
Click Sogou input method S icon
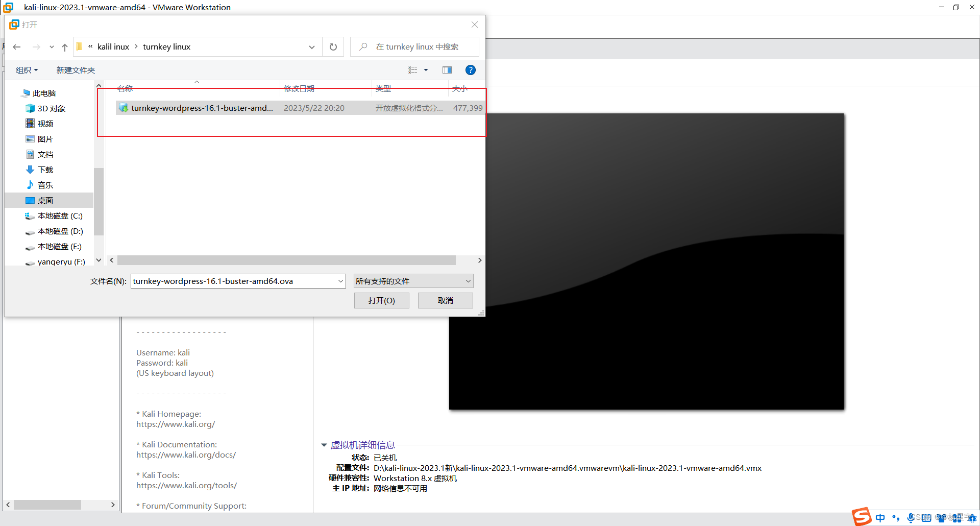(x=862, y=517)
